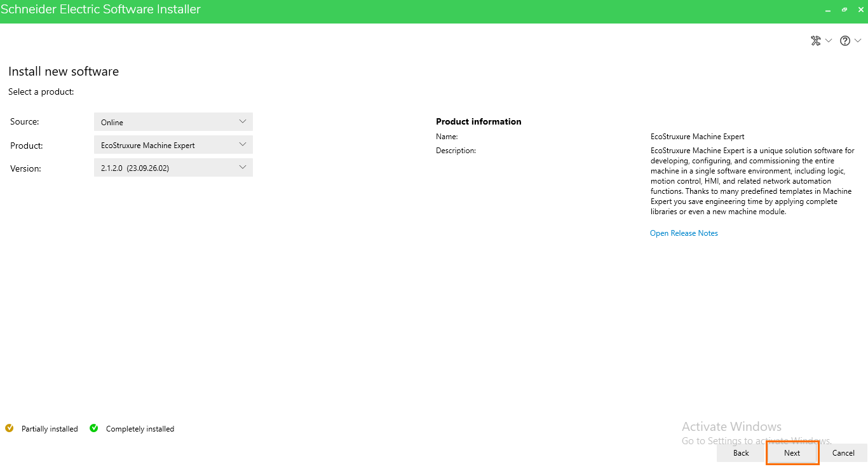
Task: Click the 'Product information' heading
Action: [478, 121]
